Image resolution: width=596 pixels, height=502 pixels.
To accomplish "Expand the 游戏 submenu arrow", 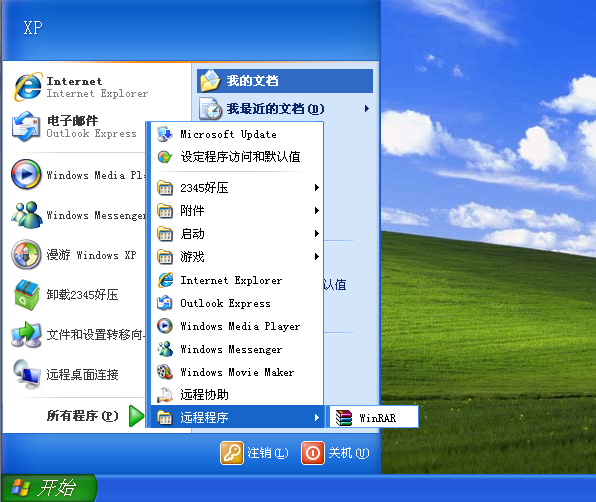I will pos(316,257).
